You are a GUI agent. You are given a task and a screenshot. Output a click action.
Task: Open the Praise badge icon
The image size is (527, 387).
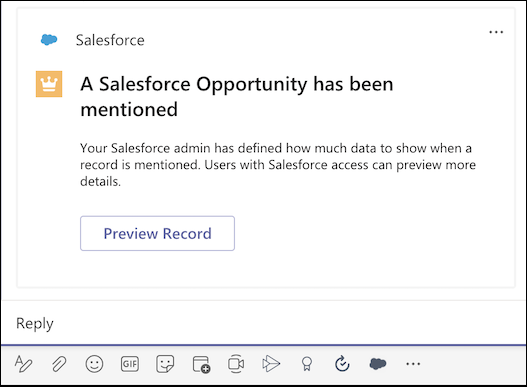[307, 364]
